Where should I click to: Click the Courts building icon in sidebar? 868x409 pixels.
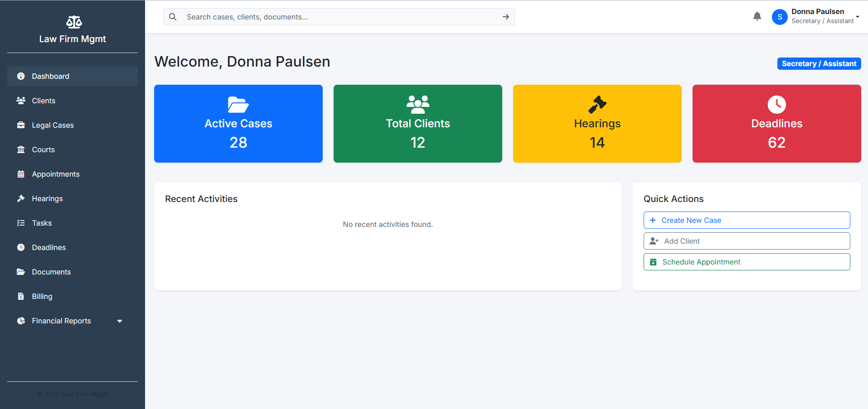tap(21, 149)
